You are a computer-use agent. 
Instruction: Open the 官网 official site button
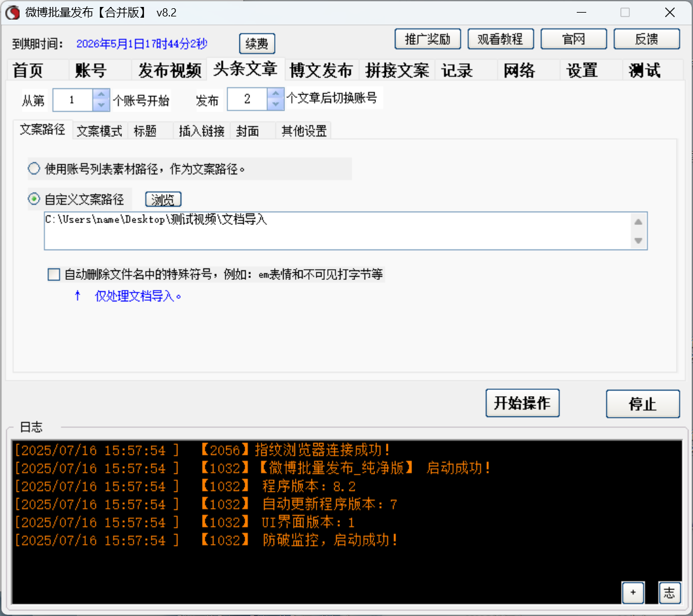(x=574, y=39)
